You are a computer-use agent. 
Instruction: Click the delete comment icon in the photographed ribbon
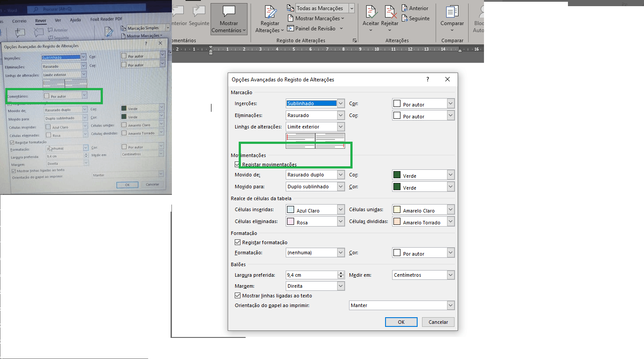[x=39, y=32]
